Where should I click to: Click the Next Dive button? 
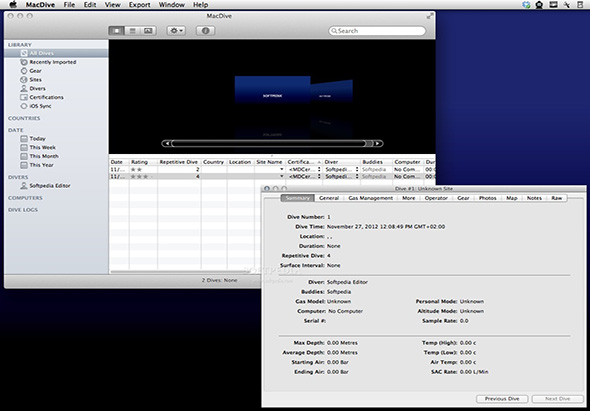click(557, 399)
